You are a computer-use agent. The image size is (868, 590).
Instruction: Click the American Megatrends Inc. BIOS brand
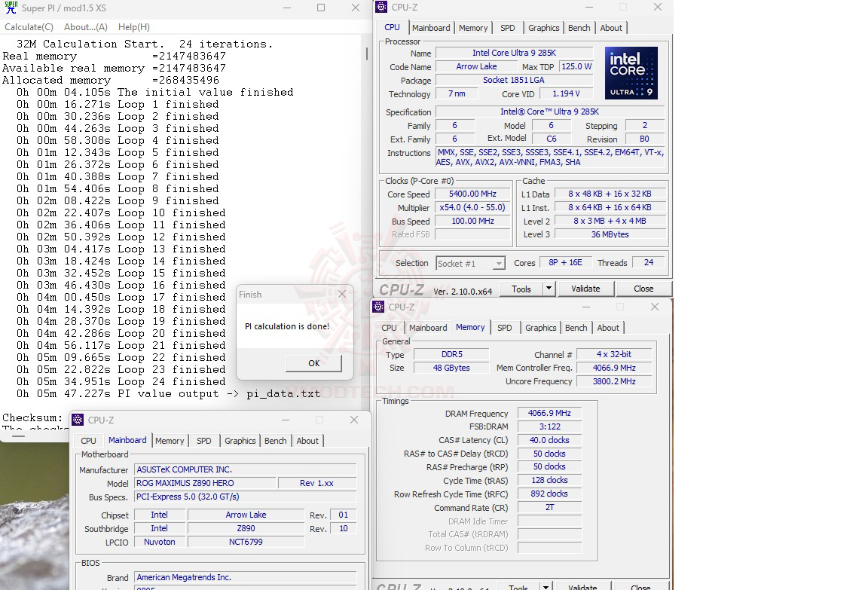(x=246, y=577)
